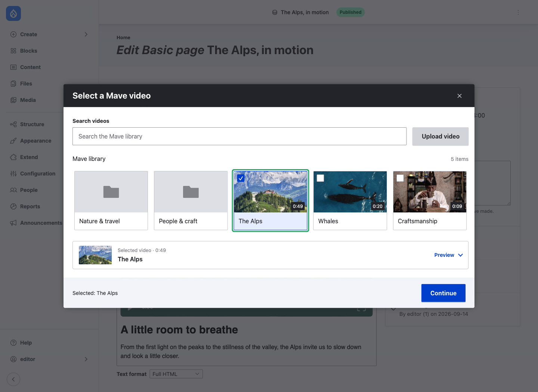The image size is (538, 392).
Task: Open the three-dot menu in top bar
Action: click(518, 12)
